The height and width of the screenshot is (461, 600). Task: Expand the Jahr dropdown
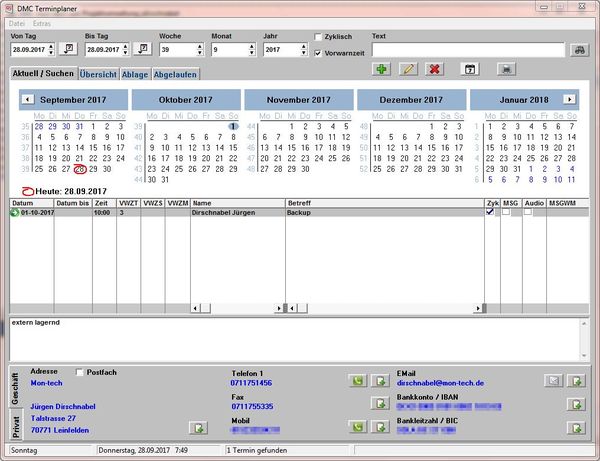click(306, 49)
